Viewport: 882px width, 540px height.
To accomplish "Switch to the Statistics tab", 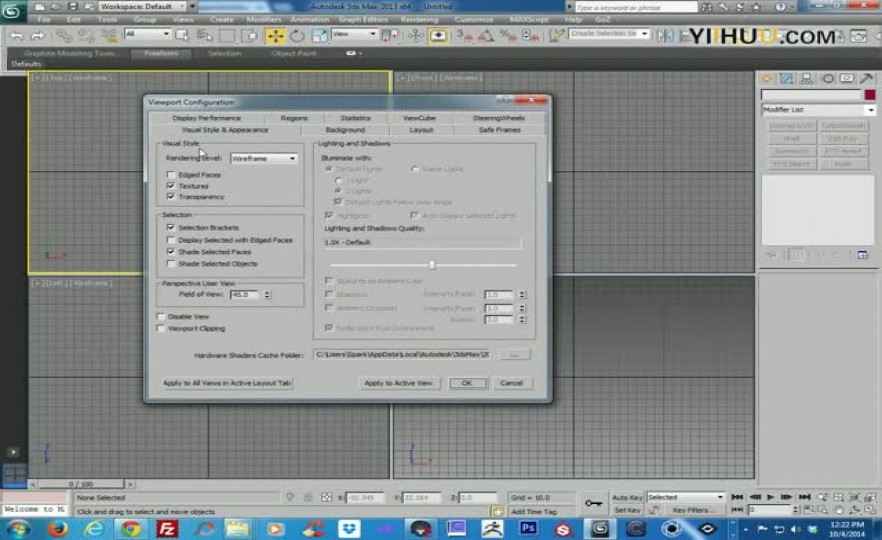I will [x=356, y=118].
